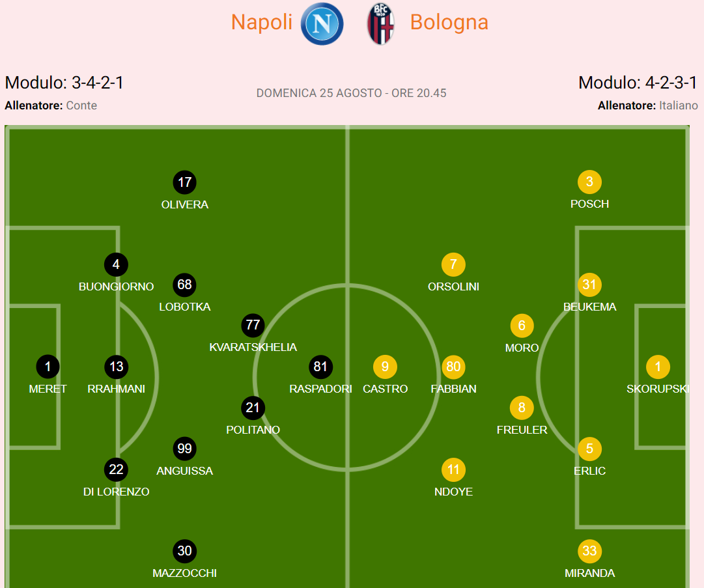This screenshot has width=704, height=588.
Task: Click the match date and time text
Action: pos(351,93)
